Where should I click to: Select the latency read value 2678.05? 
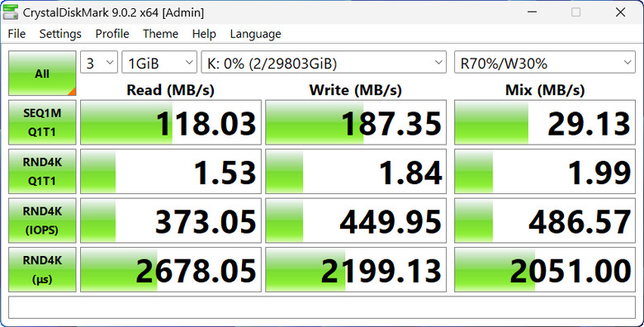pos(171,269)
